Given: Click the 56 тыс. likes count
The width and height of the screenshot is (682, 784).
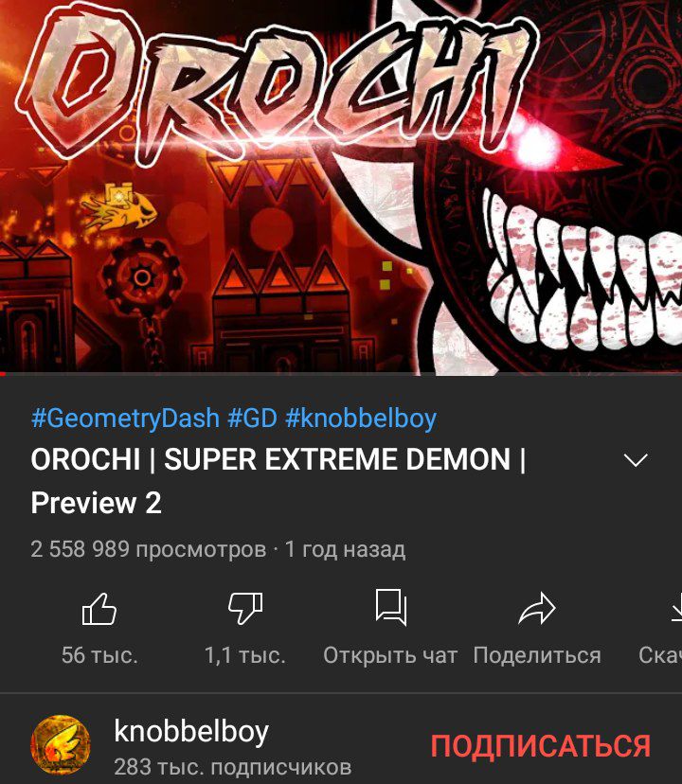Looking at the screenshot, I should click(99, 655).
